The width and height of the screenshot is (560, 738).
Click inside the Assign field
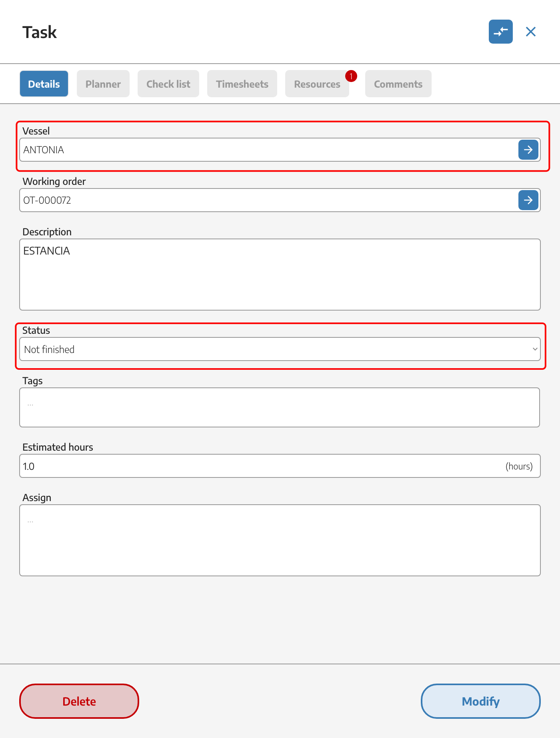pyautogui.click(x=280, y=540)
